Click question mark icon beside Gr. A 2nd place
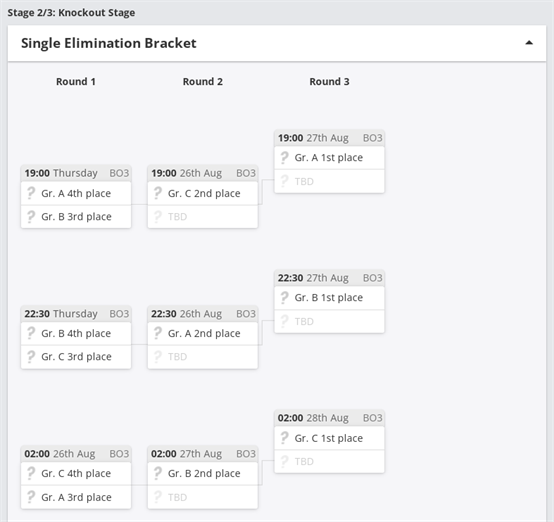The width and height of the screenshot is (554, 522). coord(158,333)
